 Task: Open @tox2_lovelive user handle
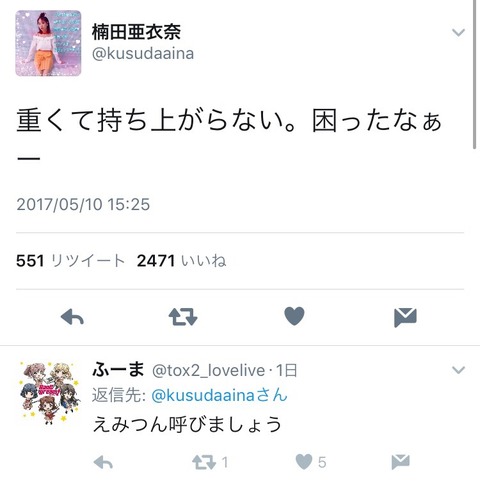[208, 371]
